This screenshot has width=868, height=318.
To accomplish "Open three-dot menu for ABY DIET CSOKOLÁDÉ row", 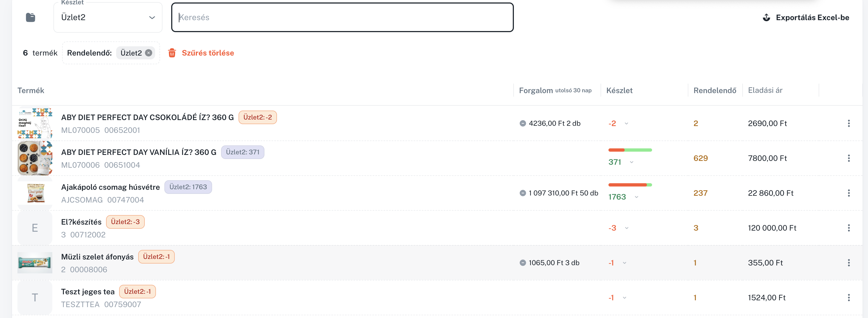I will point(848,124).
